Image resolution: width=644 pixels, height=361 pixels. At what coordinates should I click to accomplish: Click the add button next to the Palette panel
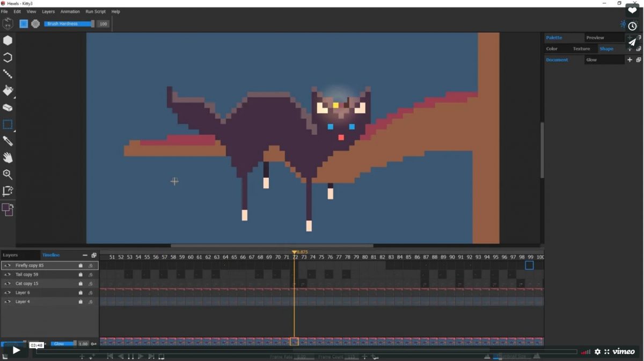click(630, 38)
